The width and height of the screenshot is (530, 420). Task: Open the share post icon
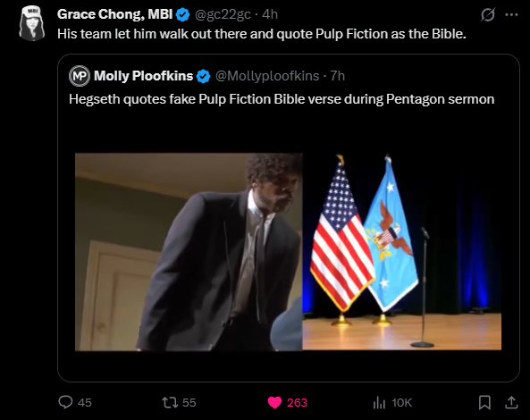coord(511,402)
